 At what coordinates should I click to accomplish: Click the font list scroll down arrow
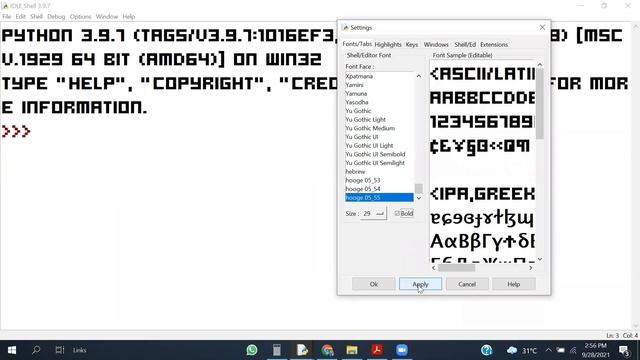click(418, 198)
